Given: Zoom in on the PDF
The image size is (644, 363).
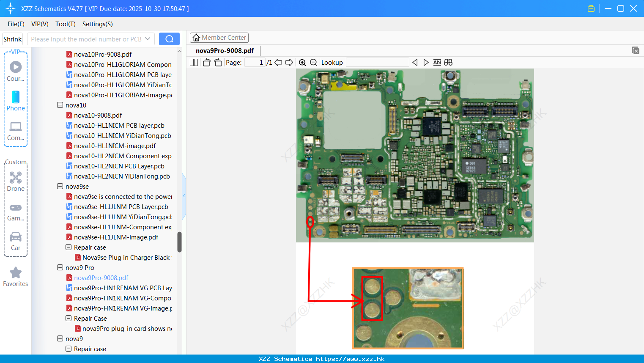Looking at the screenshot, I should click(x=302, y=63).
